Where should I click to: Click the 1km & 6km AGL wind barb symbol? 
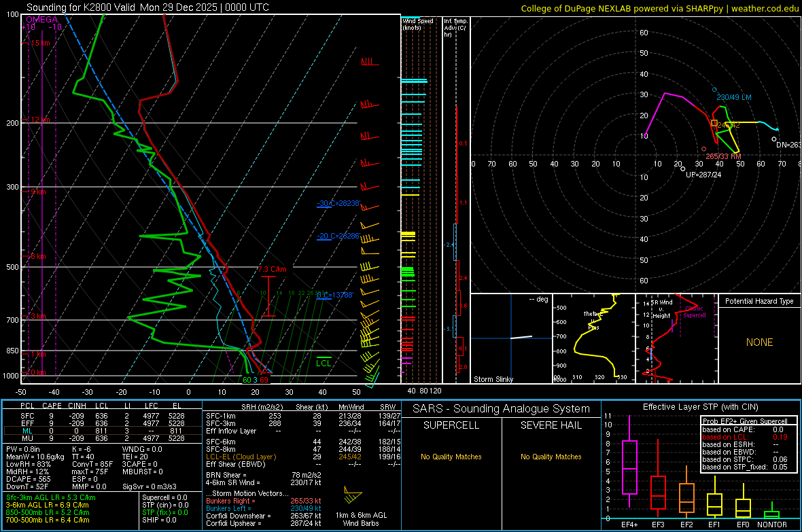point(353,495)
